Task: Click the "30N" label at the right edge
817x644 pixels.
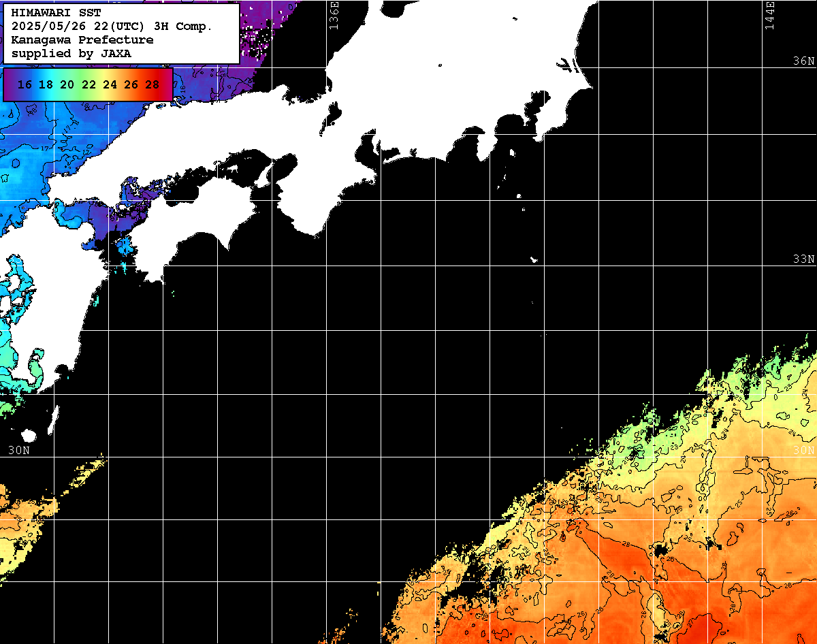Action: [x=804, y=450]
